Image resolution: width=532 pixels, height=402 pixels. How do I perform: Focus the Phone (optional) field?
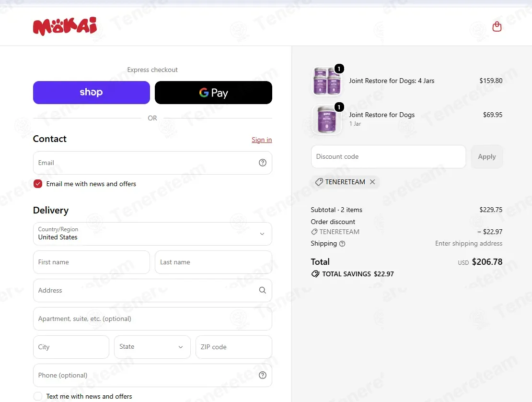tap(152, 376)
